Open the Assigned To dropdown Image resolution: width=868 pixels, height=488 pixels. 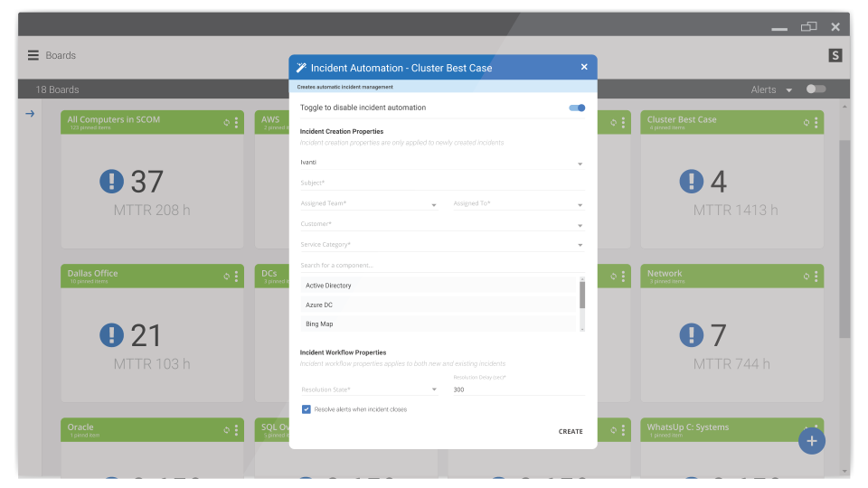click(x=519, y=203)
